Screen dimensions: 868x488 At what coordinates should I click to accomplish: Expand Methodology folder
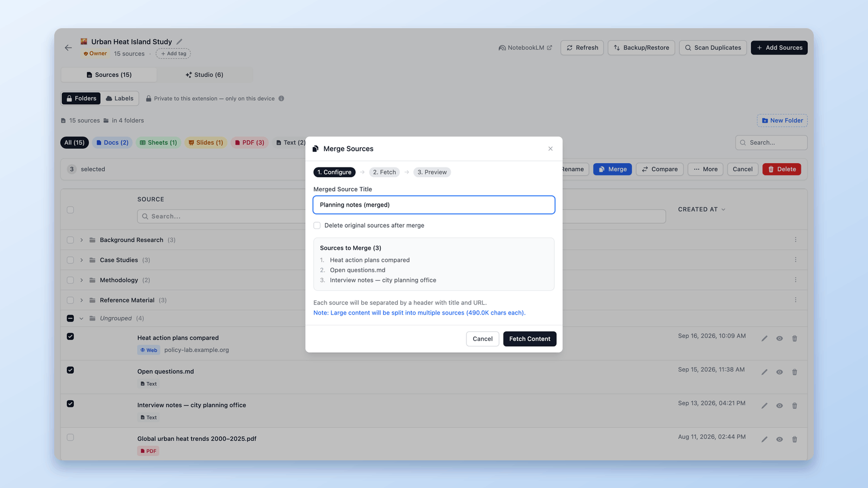[81, 280]
